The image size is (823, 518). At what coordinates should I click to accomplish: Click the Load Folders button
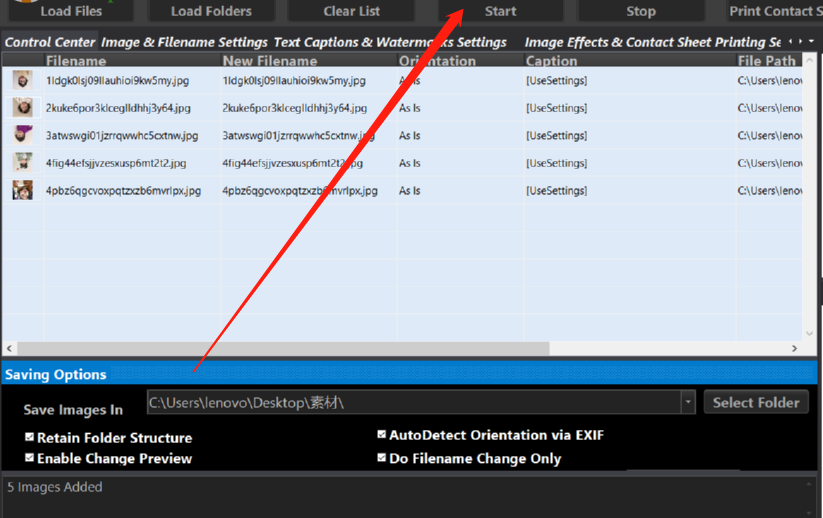click(x=212, y=10)
